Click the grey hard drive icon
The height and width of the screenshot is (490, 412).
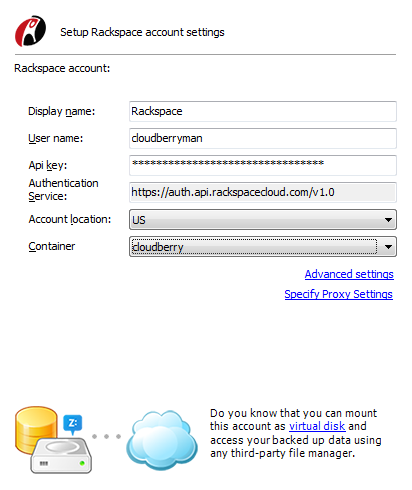pyautogui.click(x=61, y=455)
